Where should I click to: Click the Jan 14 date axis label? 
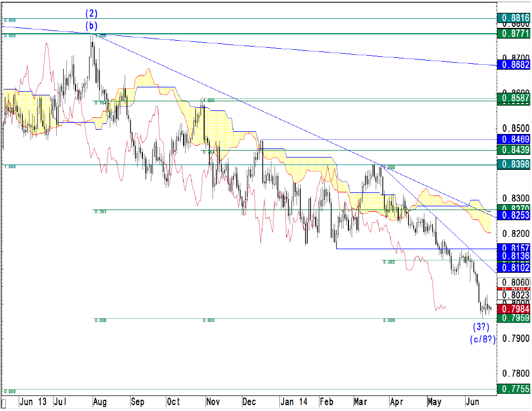point(294,402)
